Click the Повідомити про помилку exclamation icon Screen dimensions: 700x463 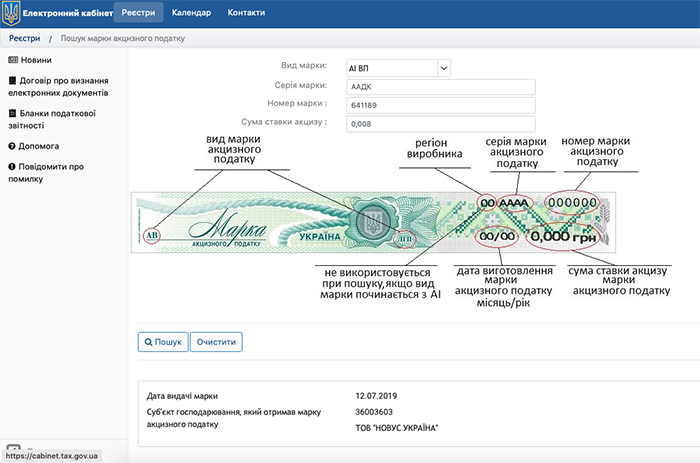[12, 167]
